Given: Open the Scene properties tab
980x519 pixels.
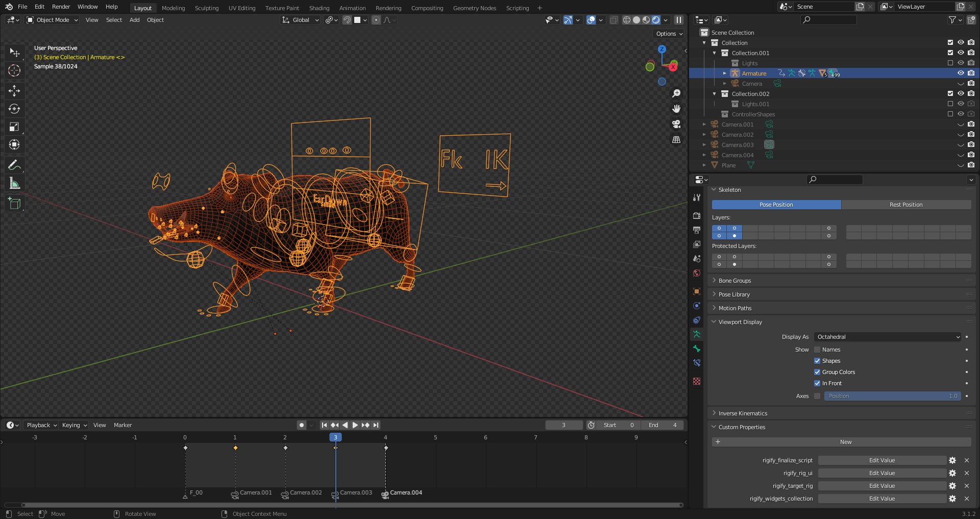Looking at the screenshot, I should (x=697, y=259).
